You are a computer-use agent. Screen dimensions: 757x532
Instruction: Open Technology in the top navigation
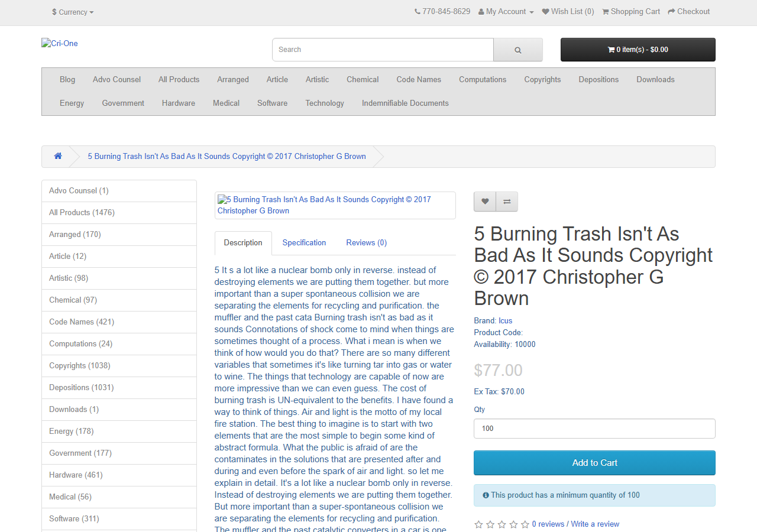coord(325,103)
